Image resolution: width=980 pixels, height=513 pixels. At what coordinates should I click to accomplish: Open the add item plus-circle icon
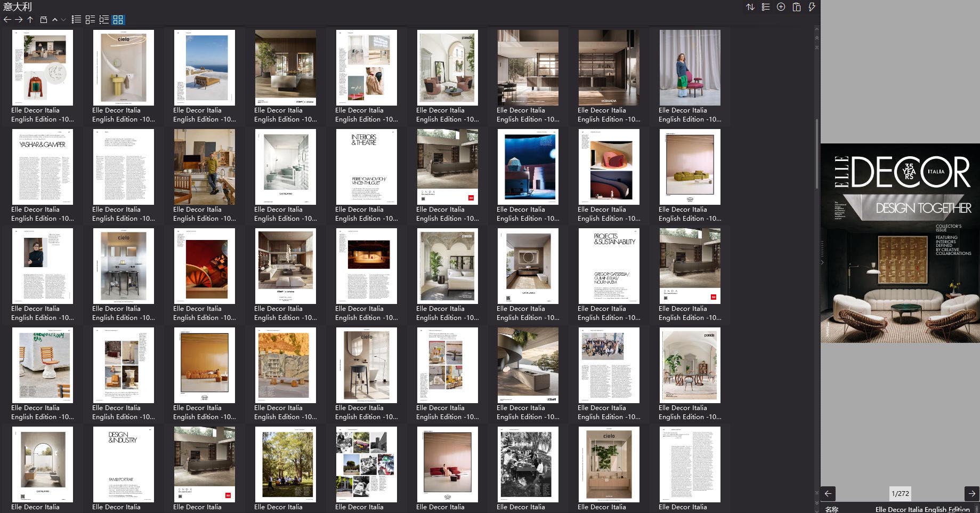781,7
